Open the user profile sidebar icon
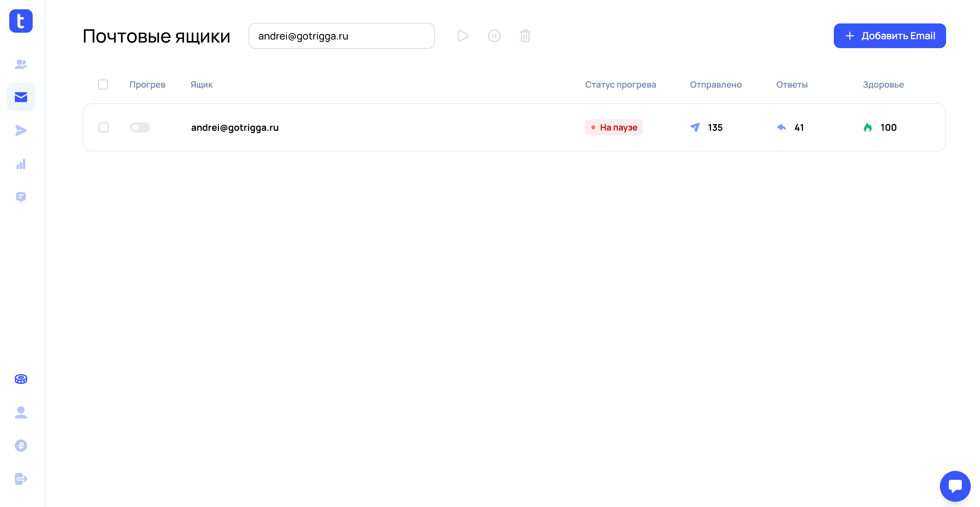Image resolution: width=980 pixels, height=507 pixels. 21,412
